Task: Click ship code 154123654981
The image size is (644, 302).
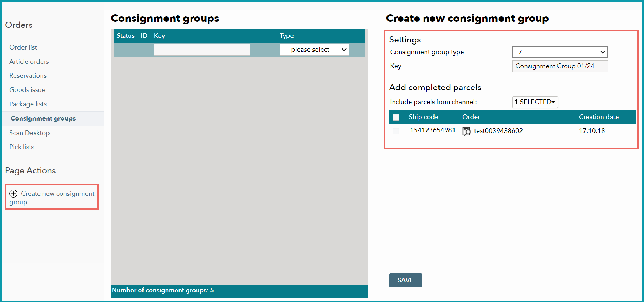Action: (433, 130)
